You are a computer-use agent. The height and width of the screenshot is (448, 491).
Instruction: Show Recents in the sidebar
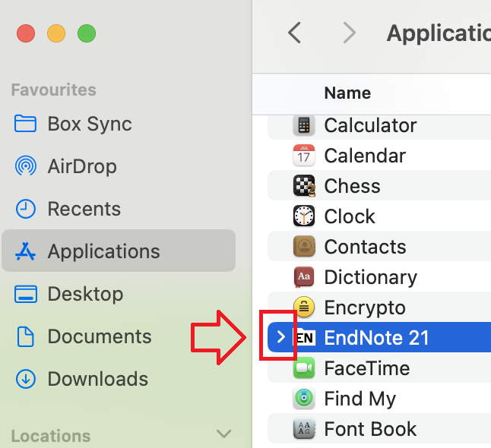pyautogui.click(x=84, y=209)
